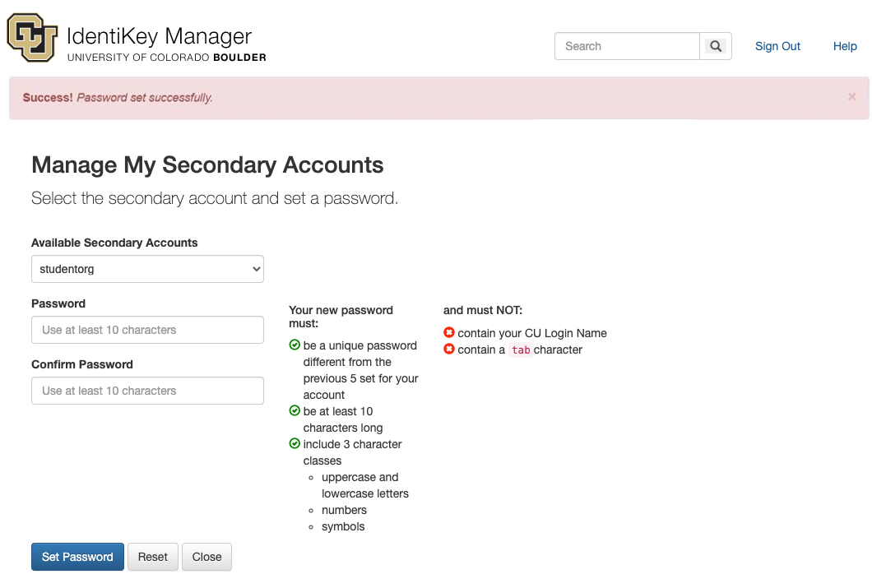Focus the Confirm Password input field
Image resolution: width=872 pixels, height=588 pixels.
[x=147, y=391]
